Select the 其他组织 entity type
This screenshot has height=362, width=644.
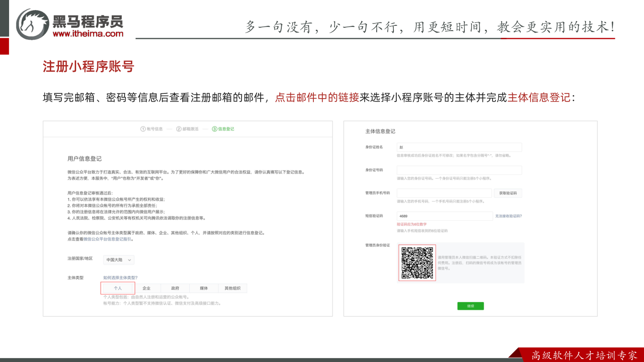click(x=233, y=288)
